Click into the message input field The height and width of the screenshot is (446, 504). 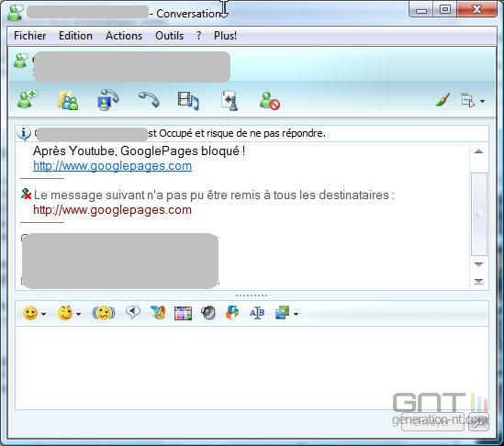[252, 368]
